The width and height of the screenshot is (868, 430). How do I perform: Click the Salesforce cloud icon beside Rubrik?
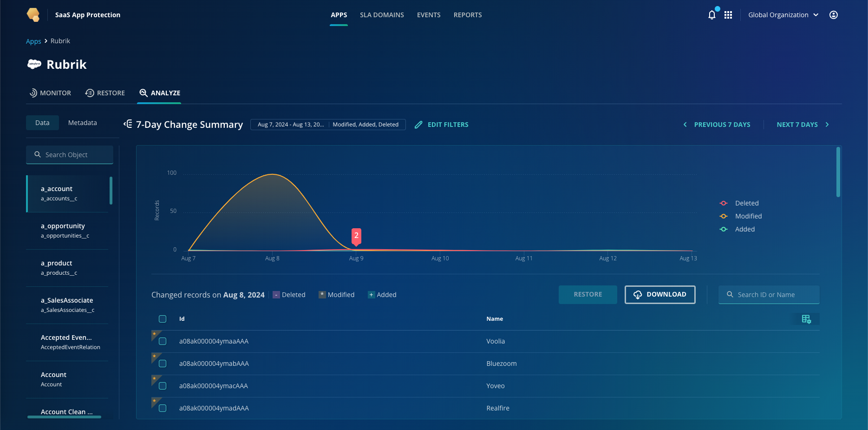tap(34, 64)
